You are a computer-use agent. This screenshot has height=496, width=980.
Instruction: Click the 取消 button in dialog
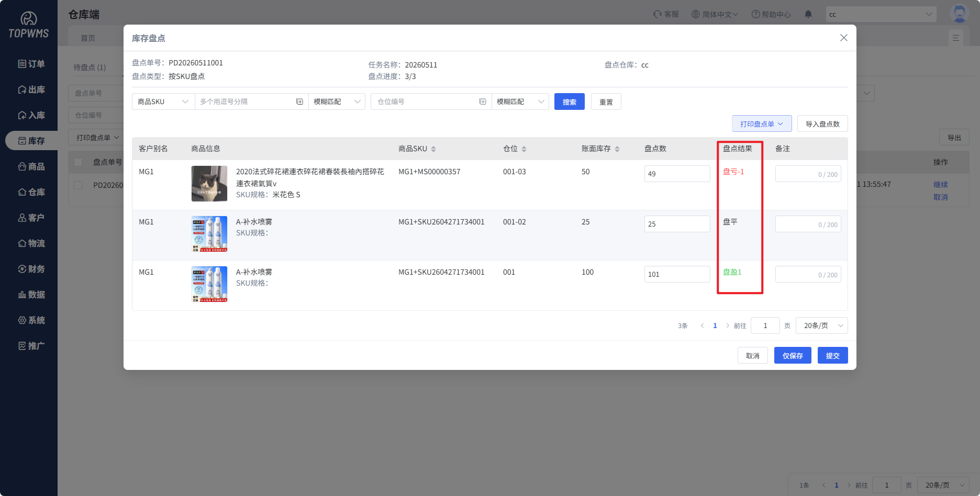(753, 356)
